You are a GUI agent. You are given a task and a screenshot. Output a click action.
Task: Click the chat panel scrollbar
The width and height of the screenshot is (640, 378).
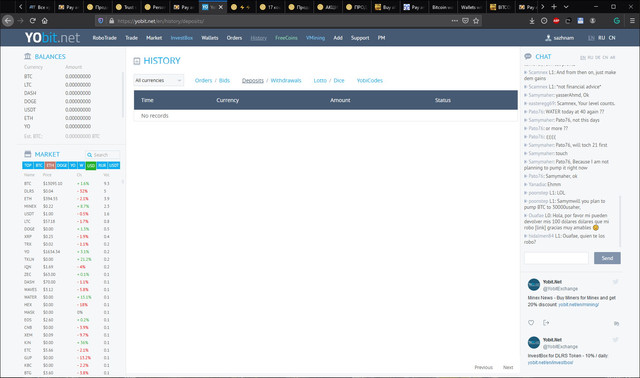click(621, 222)
